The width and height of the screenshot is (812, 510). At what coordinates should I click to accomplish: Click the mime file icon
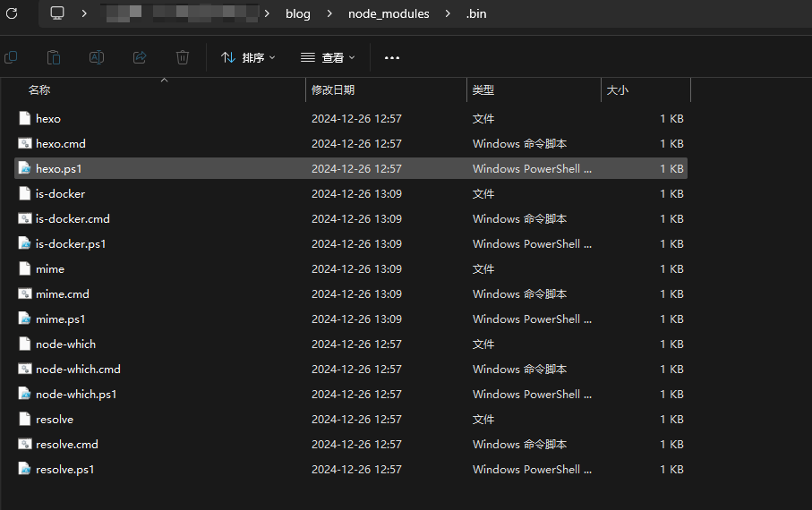(x=25, y=268)
